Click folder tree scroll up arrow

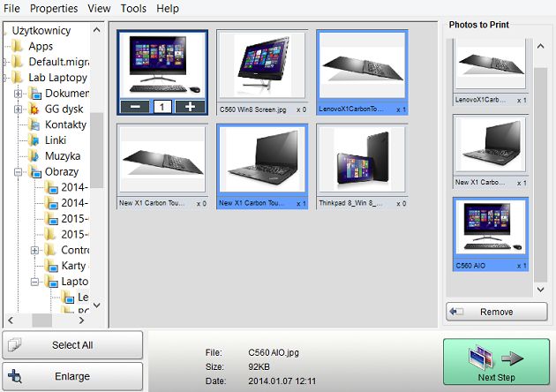[x=96, y=30]
